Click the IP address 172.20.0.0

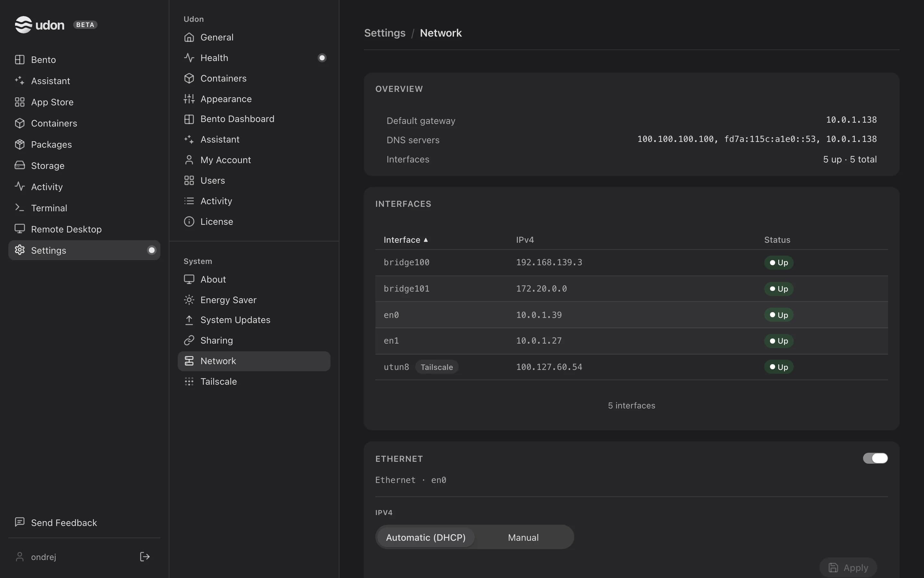pos(542,289)
